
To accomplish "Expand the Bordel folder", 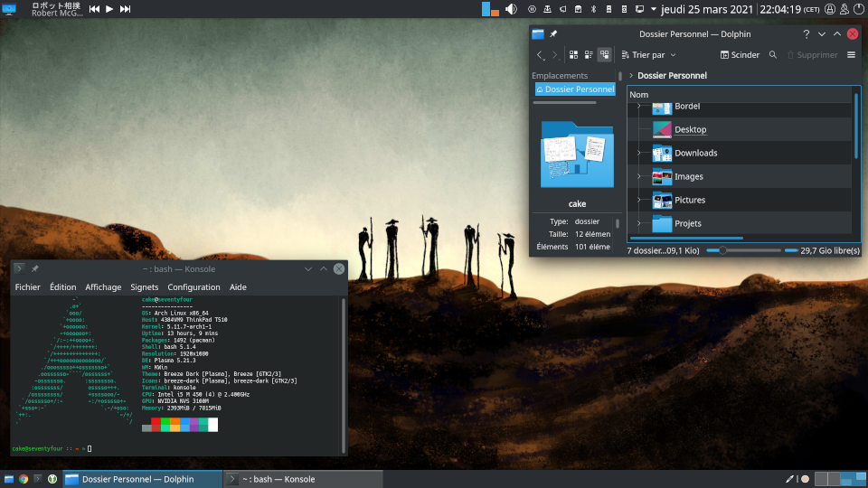I will (639, 106).
